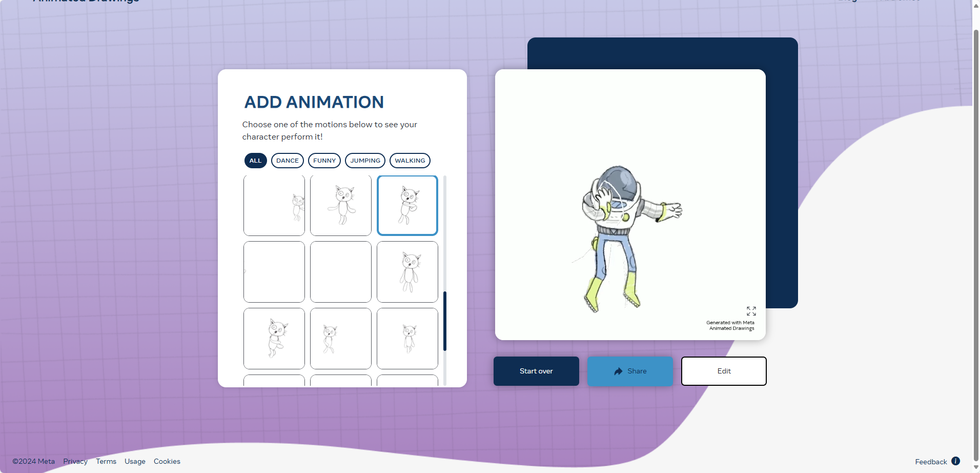This screenshot has height=473, width=980.
Task: Expand animation preview to fullscreen
Action: point(751,311)
